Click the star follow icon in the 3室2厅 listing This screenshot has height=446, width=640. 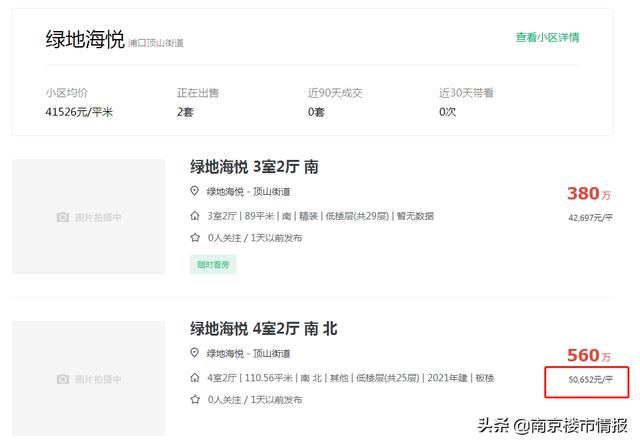195,237
